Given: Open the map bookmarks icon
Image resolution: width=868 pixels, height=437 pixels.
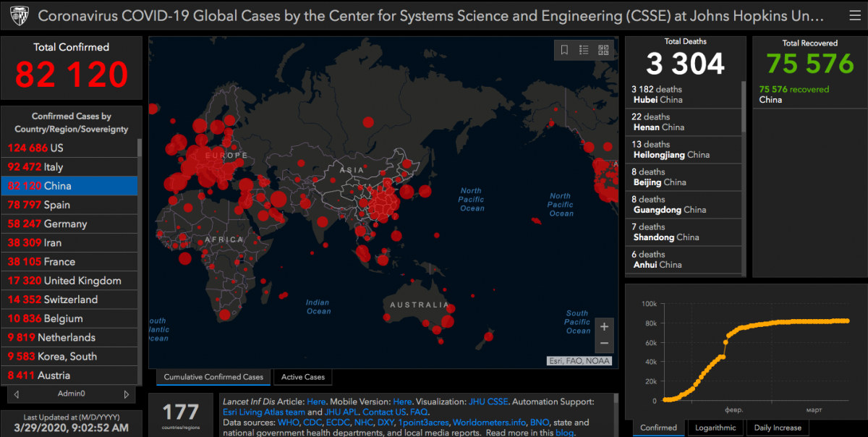Looking at the screenshot, I should 564,50.
